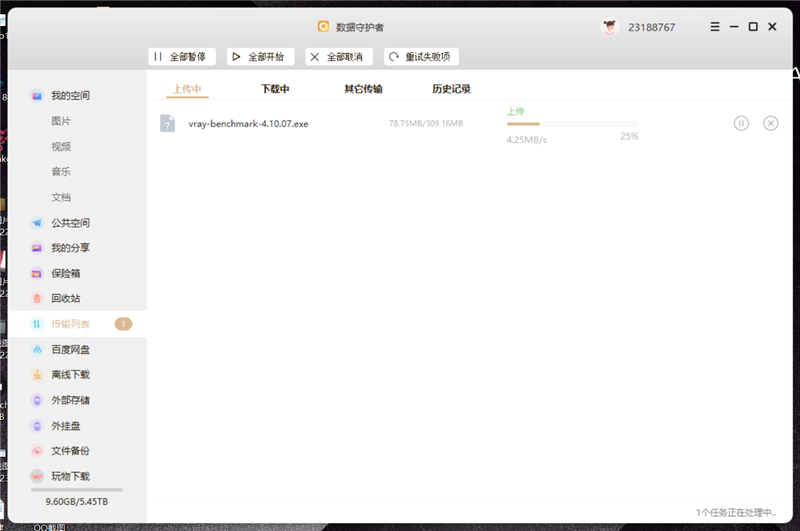Click the 全部取消 button

click(x=339, y=57)
